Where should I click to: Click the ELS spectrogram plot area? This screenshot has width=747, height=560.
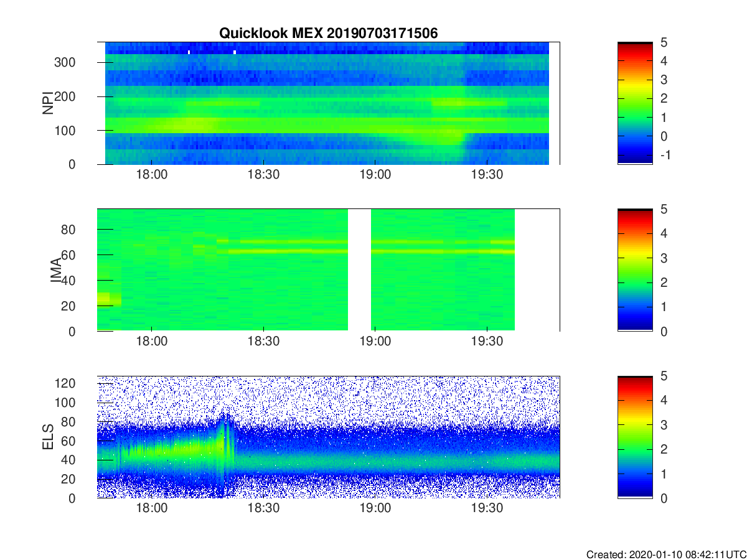tap(329, 437)
